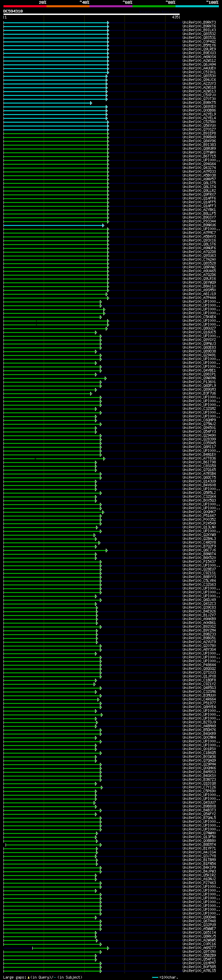Open hit UniRef100_B9NKU6
Image resolution: width=222 pixels, height=980 pixels.
tap(199, 225)
